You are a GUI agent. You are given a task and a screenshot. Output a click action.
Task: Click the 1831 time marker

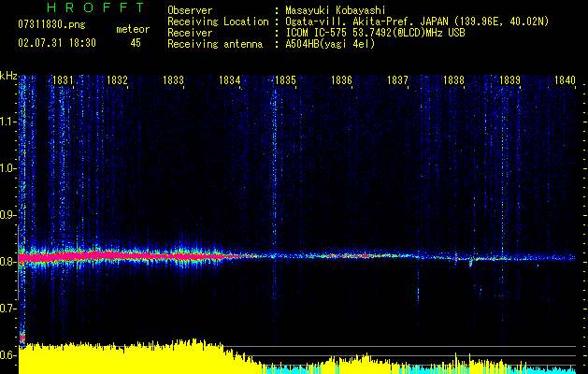tap(63, 80)
